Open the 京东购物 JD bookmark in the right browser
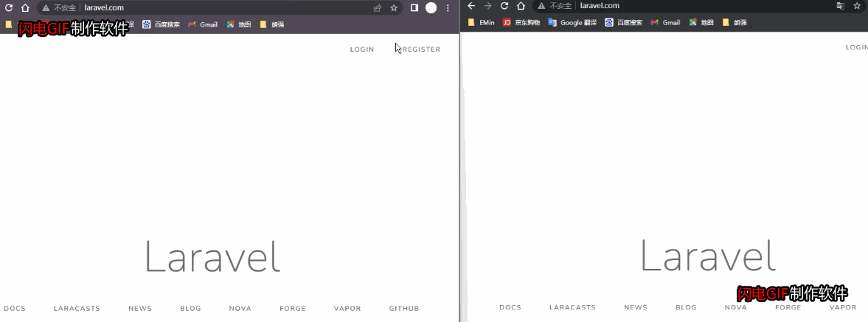 [521, 22]
